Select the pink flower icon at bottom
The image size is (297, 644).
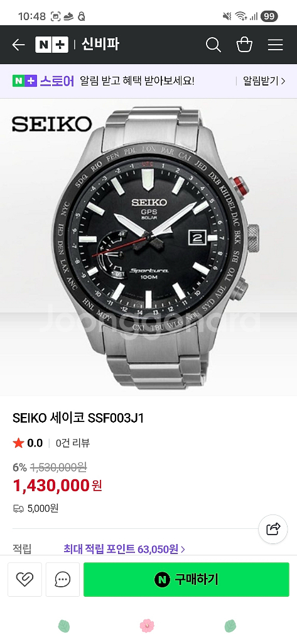pyautogui.click(x=147, y=626)
